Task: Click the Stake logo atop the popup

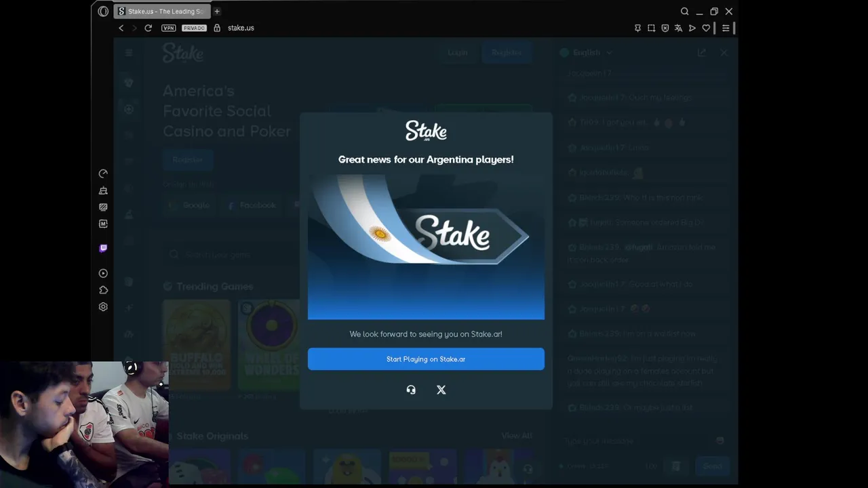Action: (426, 130)
